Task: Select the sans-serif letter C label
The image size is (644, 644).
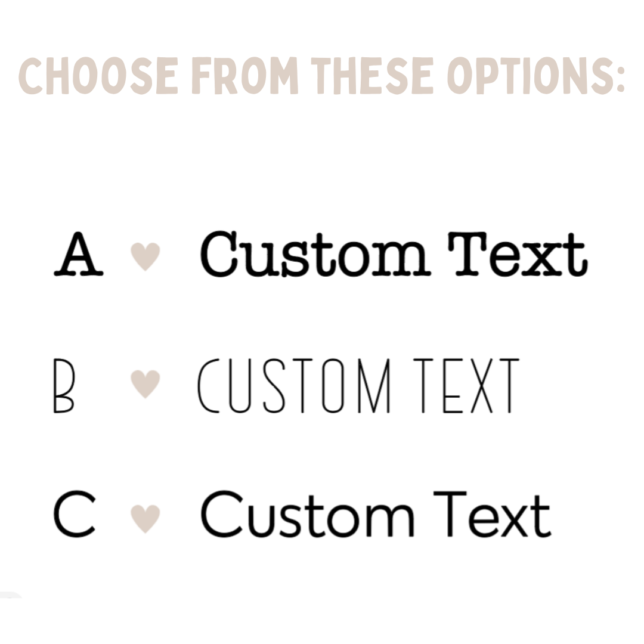Action: [75, 514]
